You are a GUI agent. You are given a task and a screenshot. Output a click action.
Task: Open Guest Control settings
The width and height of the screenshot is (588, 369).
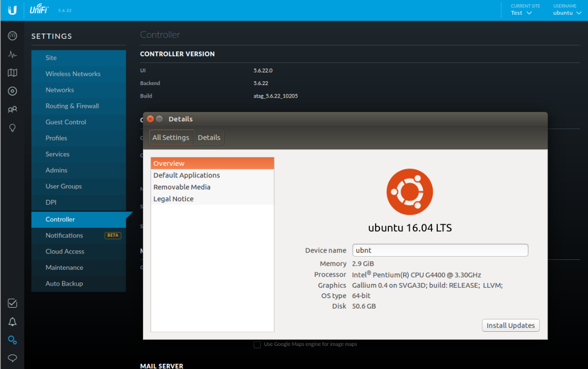click(79, 122)
